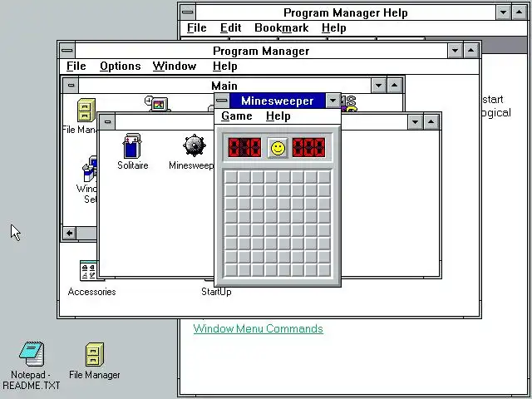This screenshot has width=532, height=399.
Task: Click the Minesweeper timer display
Action: pyautogui.click(x=308, y=148)
